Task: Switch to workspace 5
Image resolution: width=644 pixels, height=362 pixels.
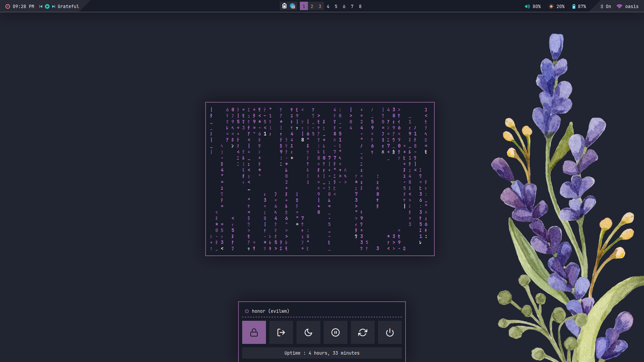Action: (x=336, y=6)
